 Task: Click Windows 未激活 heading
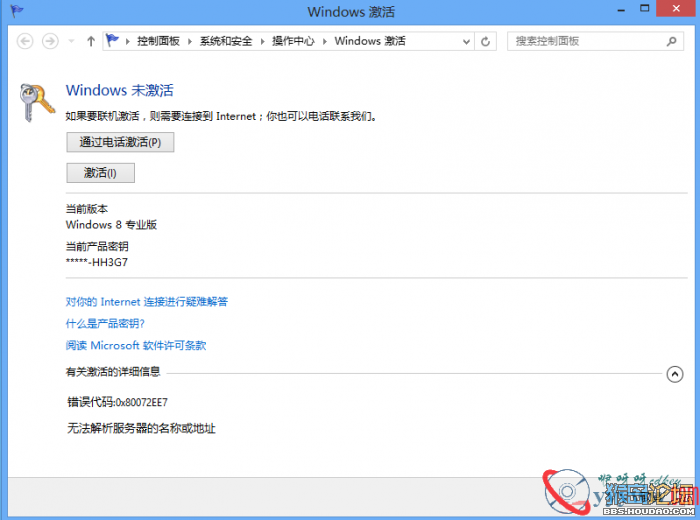click(120, 91)
